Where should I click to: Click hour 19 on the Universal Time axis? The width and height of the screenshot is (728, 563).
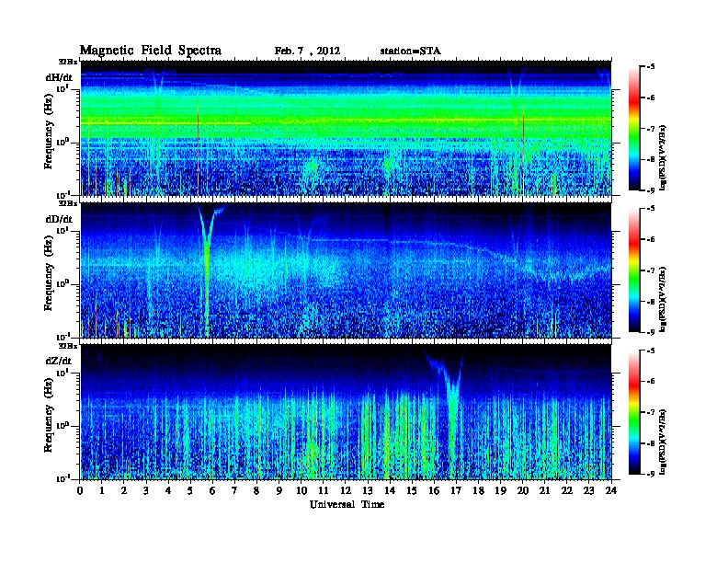[500, 490]
